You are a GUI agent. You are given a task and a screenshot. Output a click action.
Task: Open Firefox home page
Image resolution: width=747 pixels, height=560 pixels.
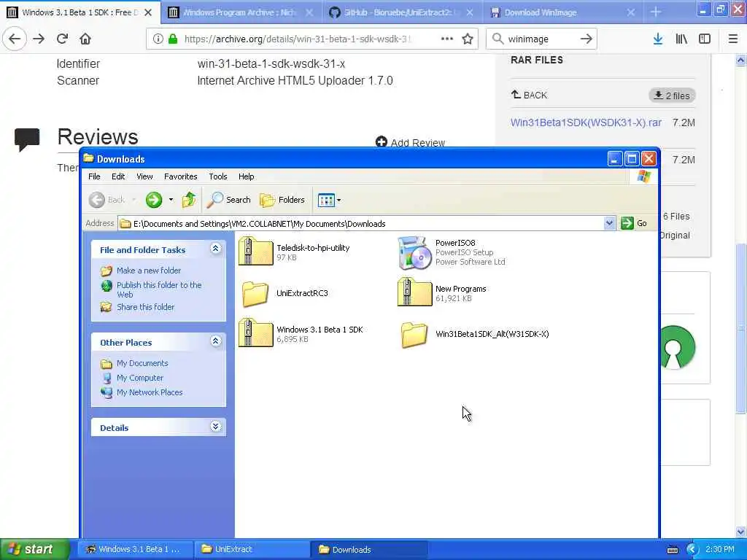pyautogui.click(x=85, y=39)
